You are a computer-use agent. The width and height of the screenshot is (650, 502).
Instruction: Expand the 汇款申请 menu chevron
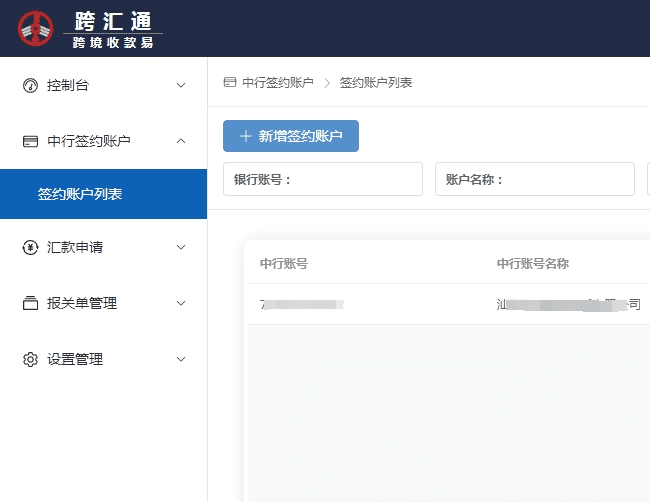click(181, 247)
